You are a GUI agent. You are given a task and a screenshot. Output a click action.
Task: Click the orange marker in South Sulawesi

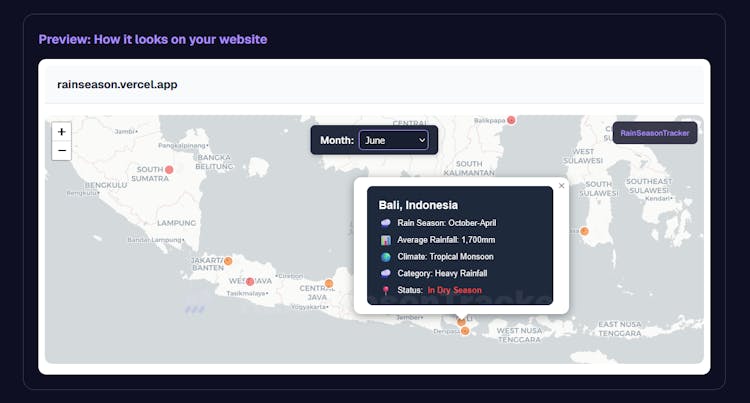tap(585, 231)
